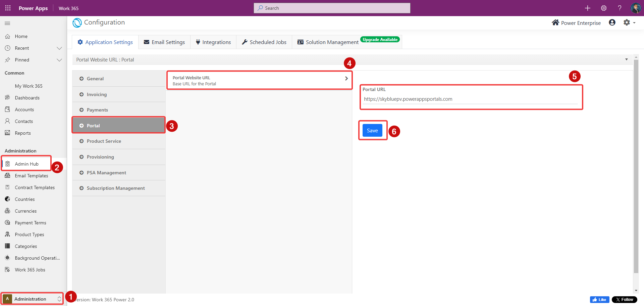
Task: Switch to Application Settings tab
Action: coord(105,42)
